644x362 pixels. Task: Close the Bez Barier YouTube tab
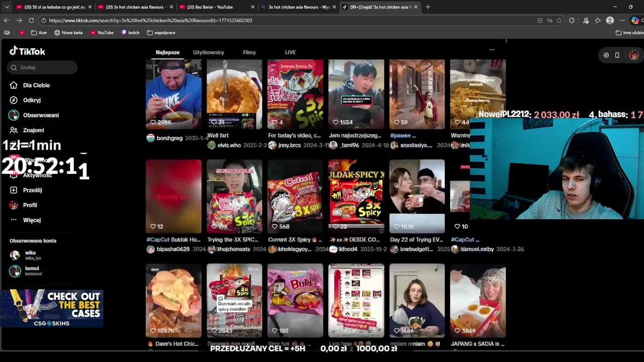click(x=253, y=7)
